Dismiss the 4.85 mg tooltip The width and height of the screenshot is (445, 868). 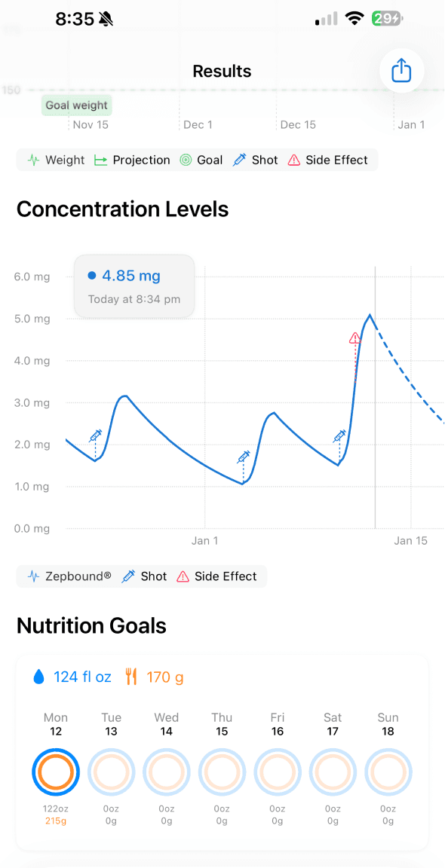pyautogui.click(x=133, y=286)
